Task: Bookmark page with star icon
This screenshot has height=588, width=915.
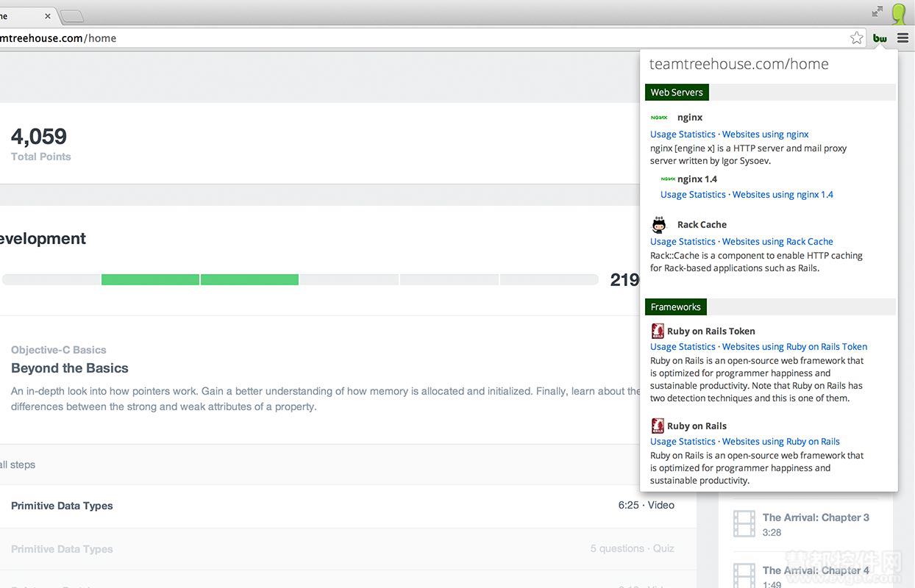Action: (856, 38)
